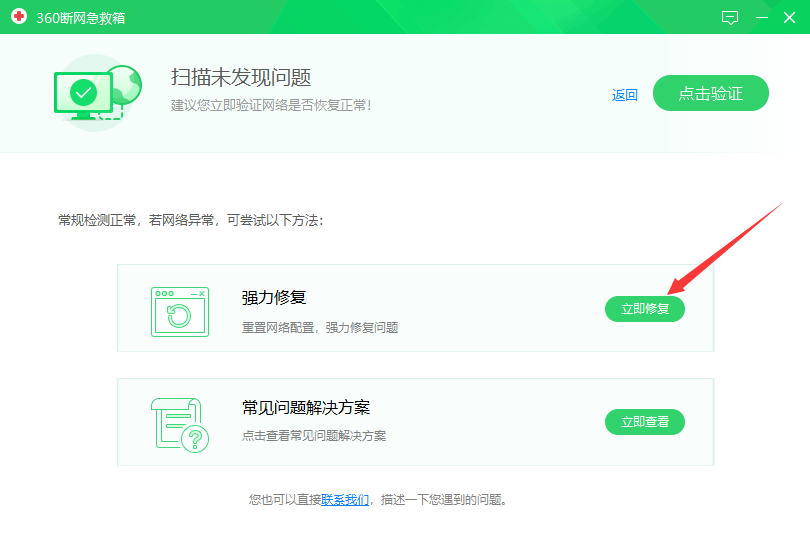Start repair with 立即修复 button
This screenshot has width=810, height=535.
(x=645, y=309)
